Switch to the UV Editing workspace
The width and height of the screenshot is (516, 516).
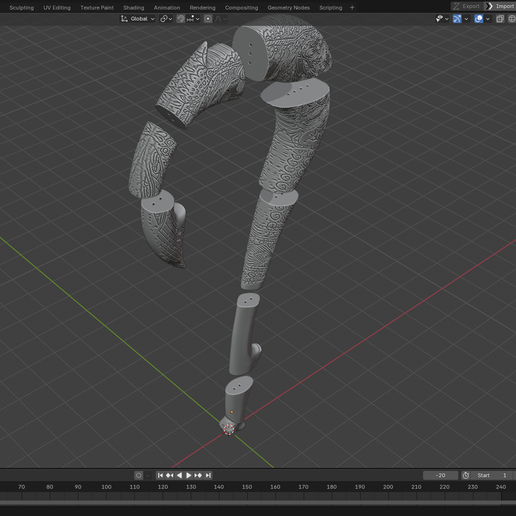tap(57, 7)
